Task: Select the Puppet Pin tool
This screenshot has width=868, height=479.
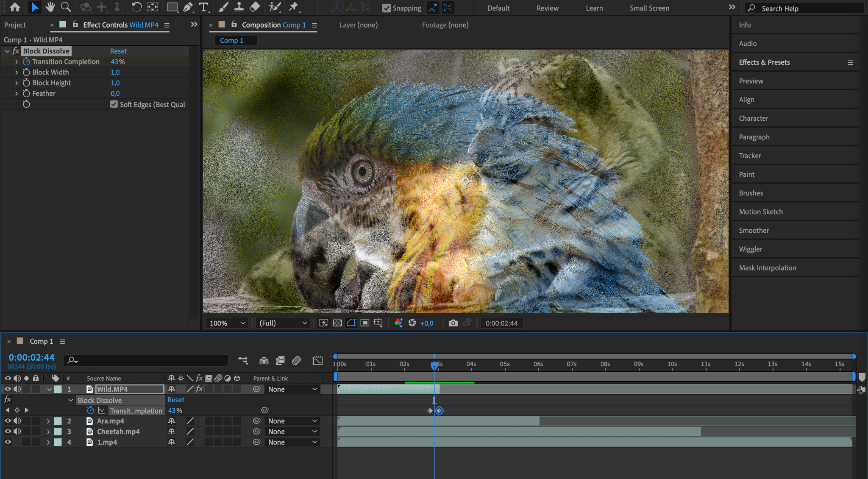Action: [293, 7]
